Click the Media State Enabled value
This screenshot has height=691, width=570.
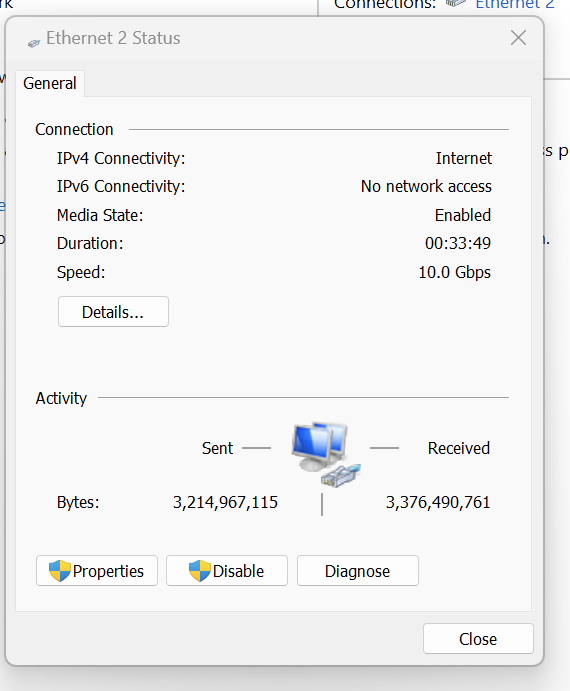pos(463,215)
